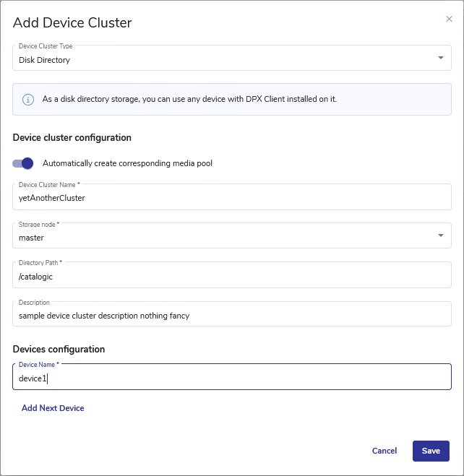The height and width of the screenshot is (476, 464).
Task: Click into the Directory Path input
Action: 231,276
